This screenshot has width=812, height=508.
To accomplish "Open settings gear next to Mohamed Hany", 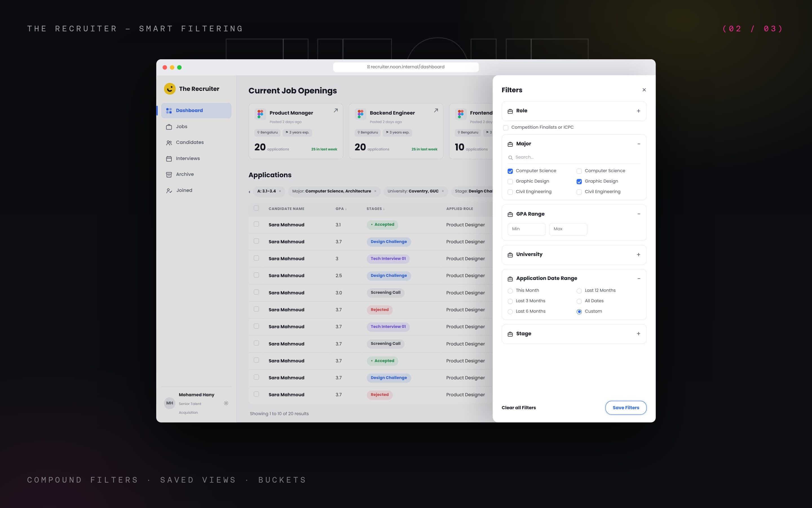I will point(226,403).
